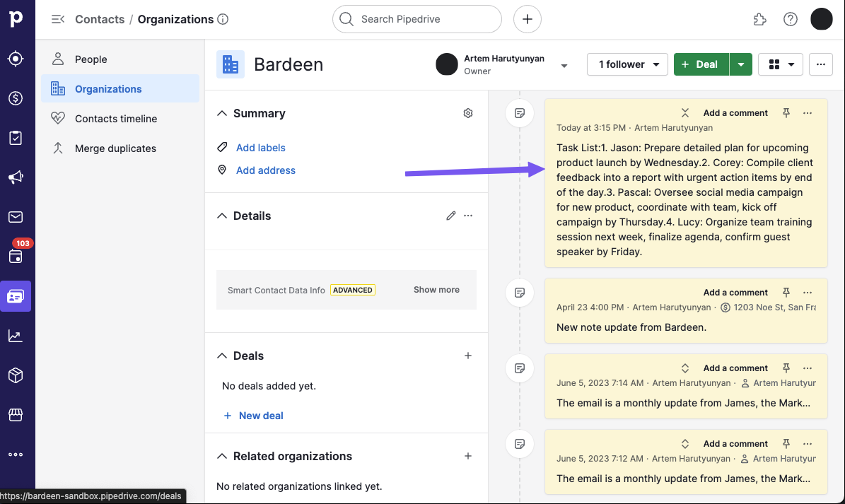Pin the April 23 note

tap(786, 293)
